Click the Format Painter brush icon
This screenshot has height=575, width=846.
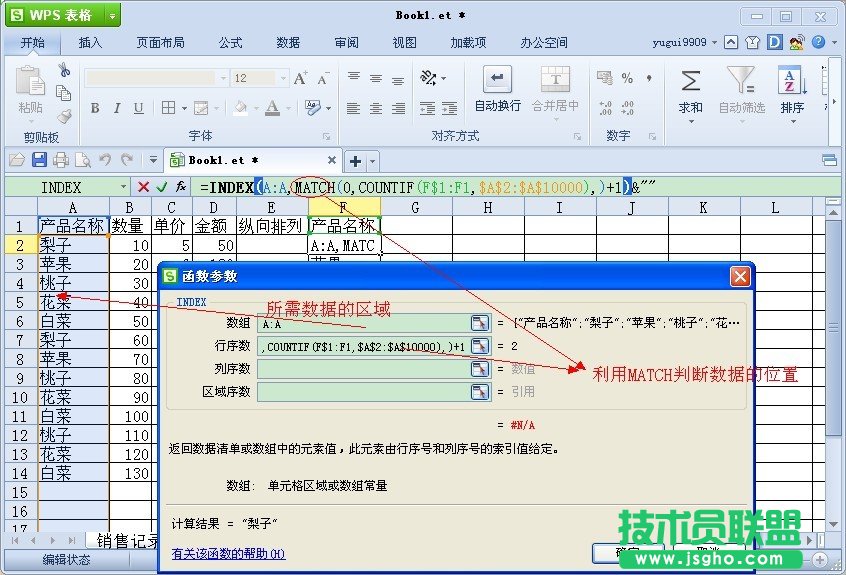click(x=64, y=115)
